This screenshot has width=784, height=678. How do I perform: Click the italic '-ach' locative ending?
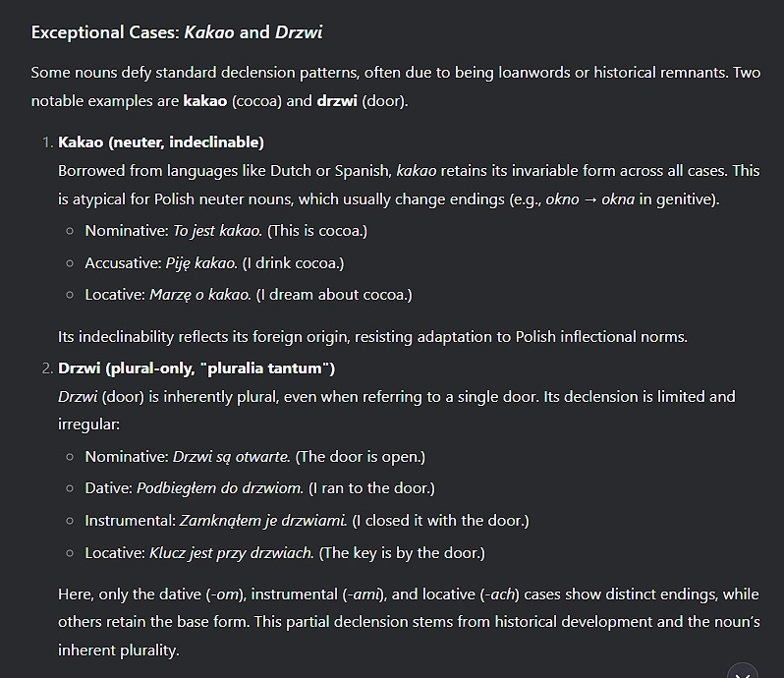click(x=499, y=594)
